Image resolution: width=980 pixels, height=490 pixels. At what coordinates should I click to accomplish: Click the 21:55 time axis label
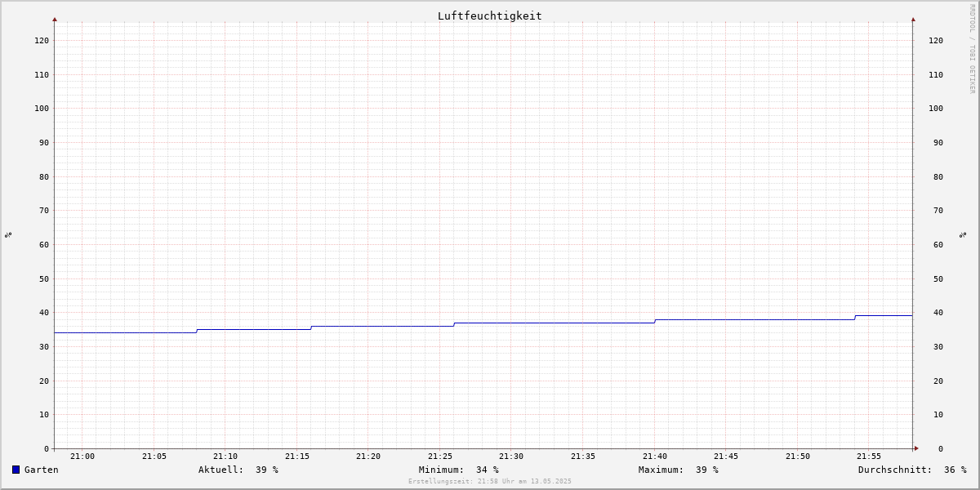869,457
